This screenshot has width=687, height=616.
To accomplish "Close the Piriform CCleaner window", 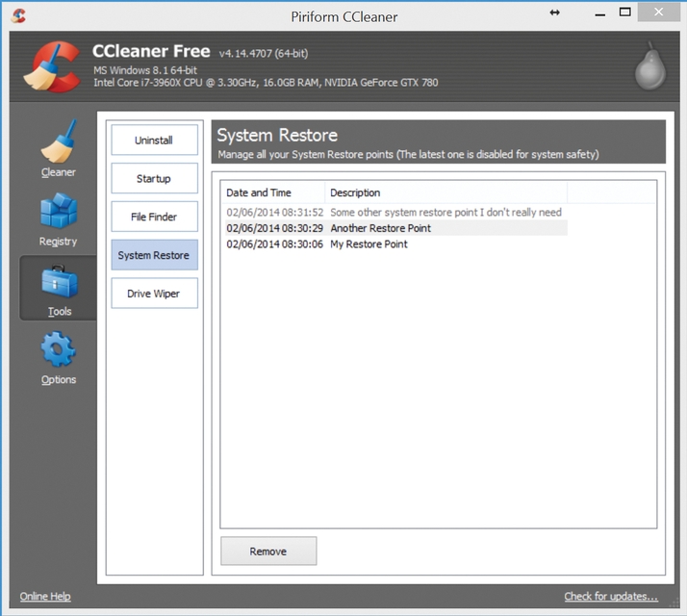I will (658, 13).
